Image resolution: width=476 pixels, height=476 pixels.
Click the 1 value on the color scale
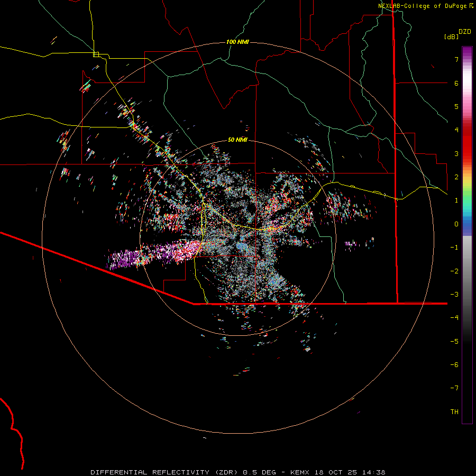pos(456,200)
